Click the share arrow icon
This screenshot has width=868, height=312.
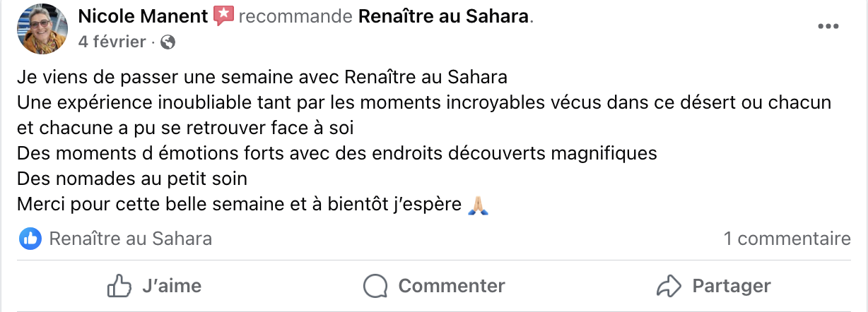[668, 286]
